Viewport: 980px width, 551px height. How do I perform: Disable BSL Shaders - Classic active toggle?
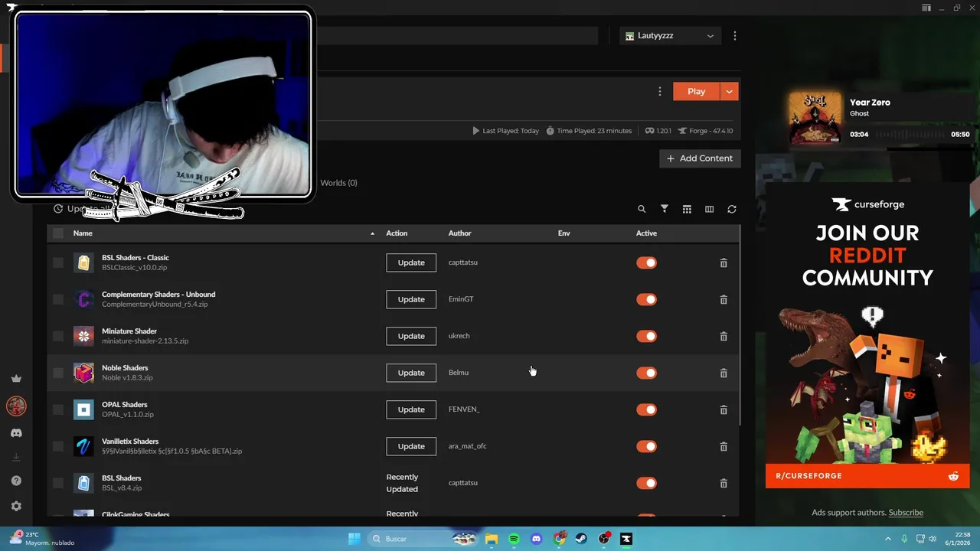(646, 262)
